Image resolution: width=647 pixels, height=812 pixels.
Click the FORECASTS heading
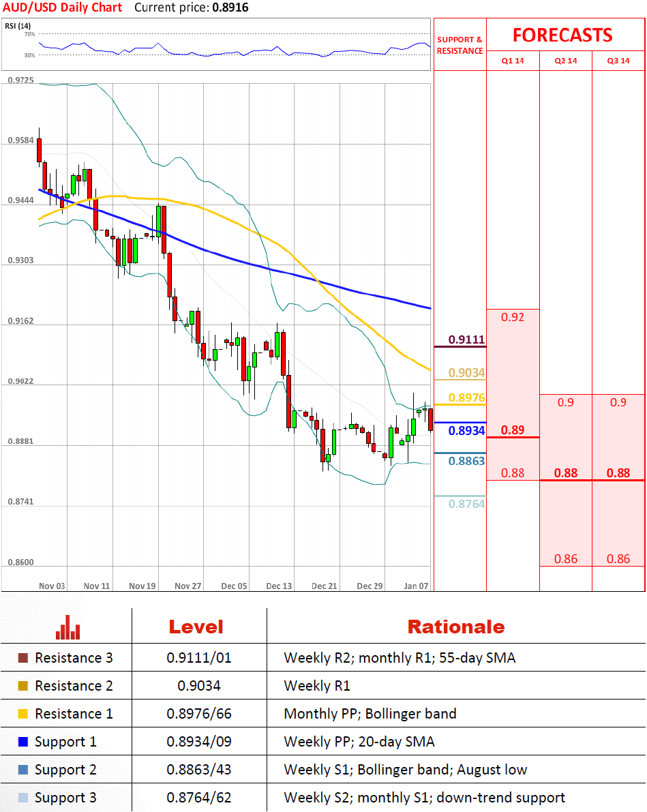[x=562, y=35]
